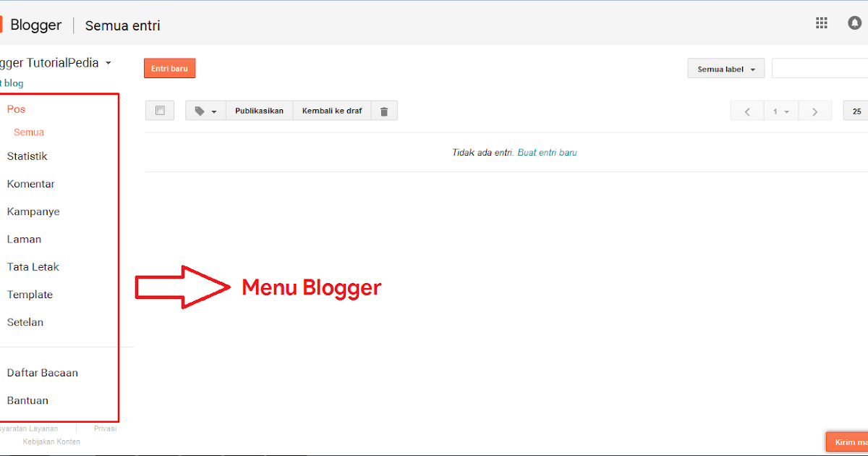Expand the TutorialPedia blog selector
This screenshot has width=868, height=456.
pyautogui.click(x=107, y=62)
